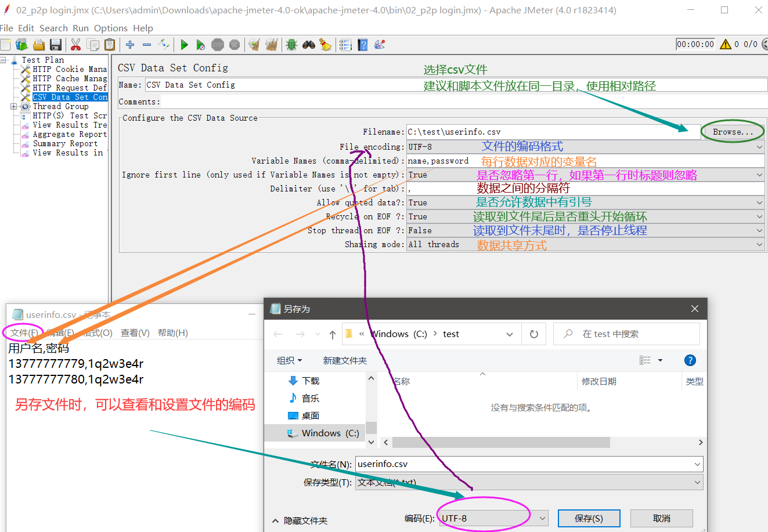Click the Search binoculars icon
The height and width of the screenshot is (532, 768).
tap(309, 45)
